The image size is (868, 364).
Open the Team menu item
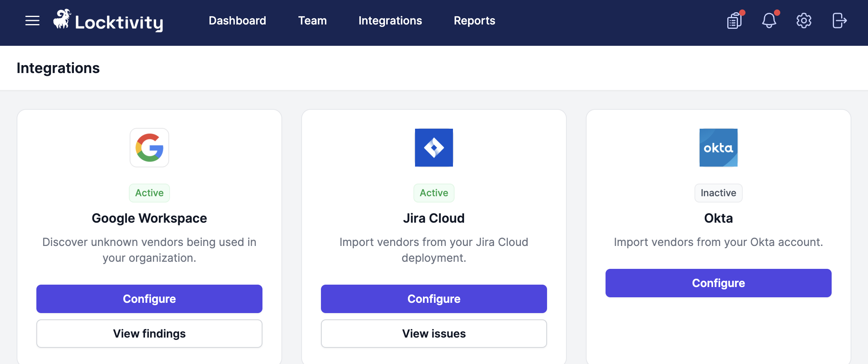[312, 21]
